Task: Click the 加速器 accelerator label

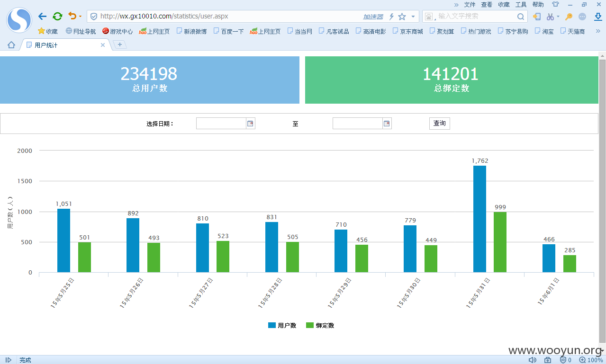Action: point(373,17)
